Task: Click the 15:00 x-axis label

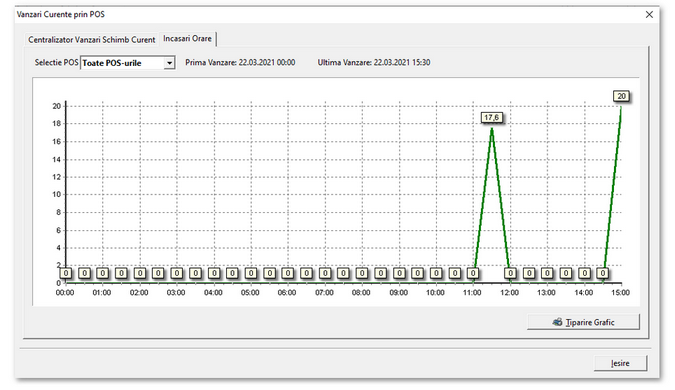Action: pos(620,293)
